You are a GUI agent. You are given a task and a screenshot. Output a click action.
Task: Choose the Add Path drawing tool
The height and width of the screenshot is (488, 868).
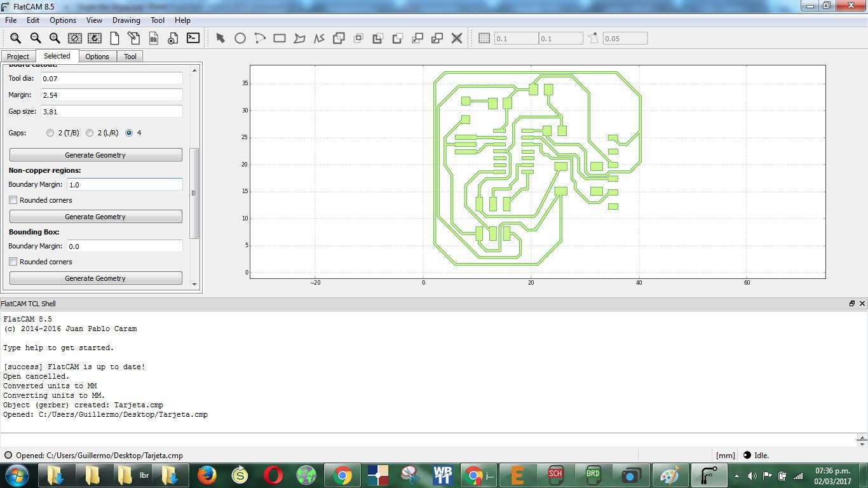(319, 38)
